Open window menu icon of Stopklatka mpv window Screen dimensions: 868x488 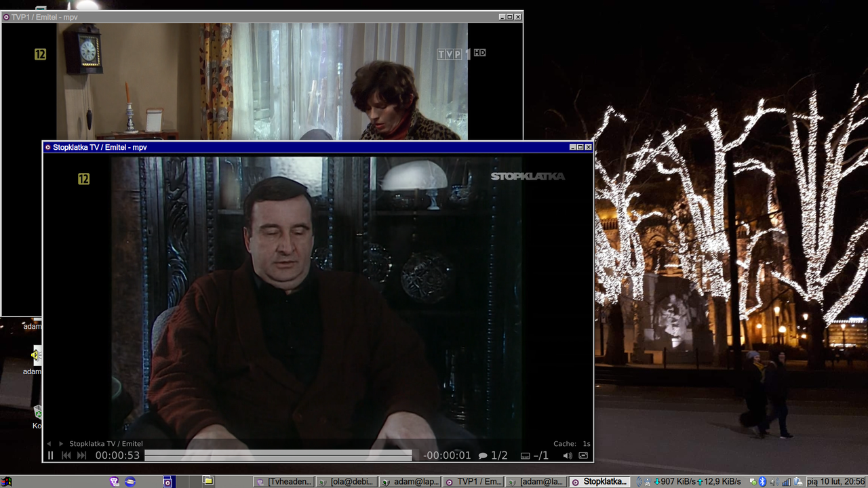click(47, 147)
